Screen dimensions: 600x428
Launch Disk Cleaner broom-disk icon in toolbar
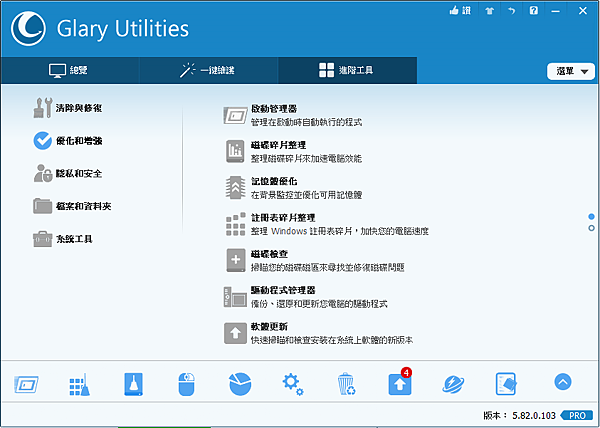(133, 384)
